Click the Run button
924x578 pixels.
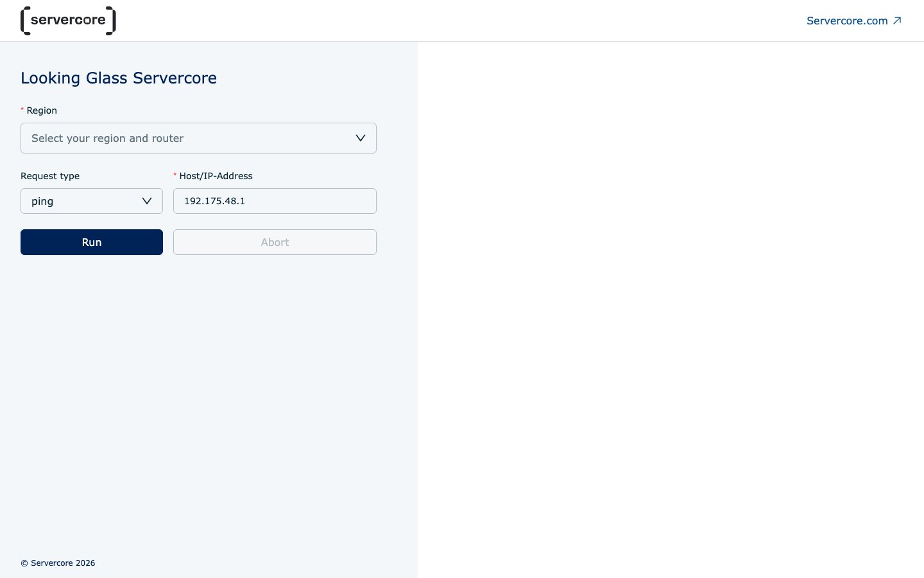click(92, 242)
